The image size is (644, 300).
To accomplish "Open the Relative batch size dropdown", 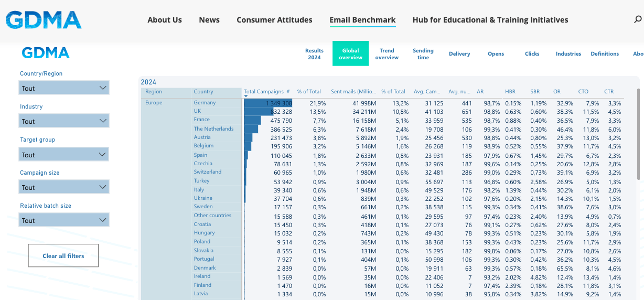I will [x=64, y=220].
